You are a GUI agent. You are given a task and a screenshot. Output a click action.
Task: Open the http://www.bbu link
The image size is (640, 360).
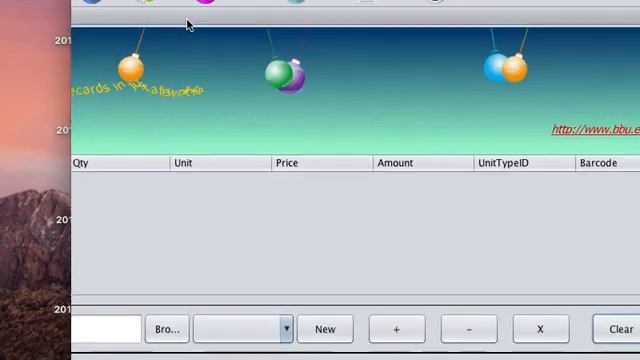pyautogui.click(x=596, y=129)
